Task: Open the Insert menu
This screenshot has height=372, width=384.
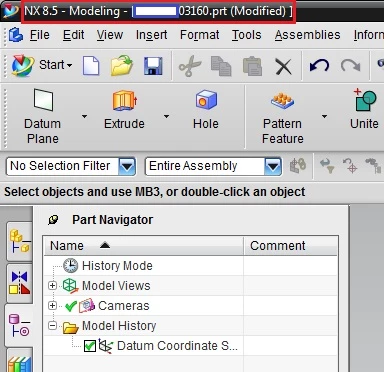Action: click(151, 35)
